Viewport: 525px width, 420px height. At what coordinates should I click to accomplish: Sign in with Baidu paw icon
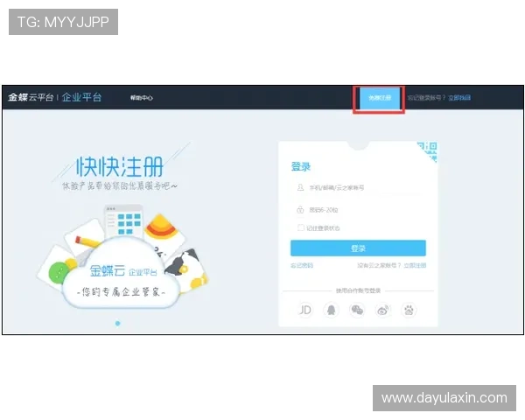[409, 310]
